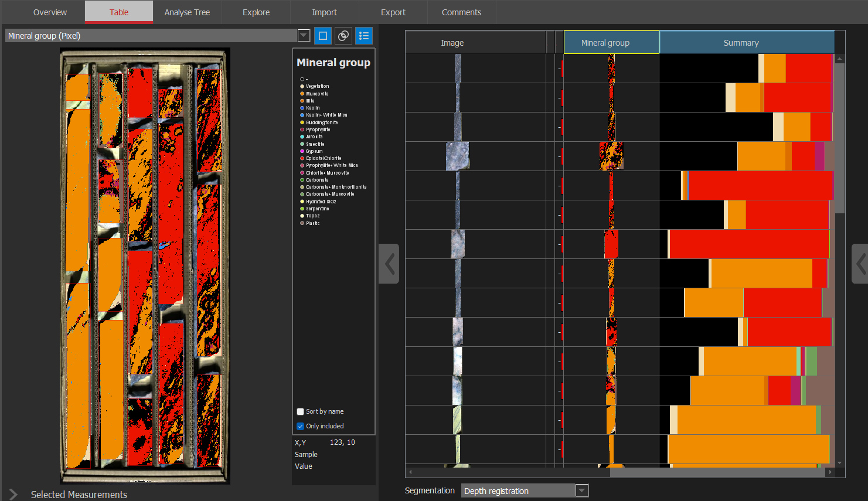Open the Export tab
The width and height of the screenshot is (868, 501).
pos(393,12)
